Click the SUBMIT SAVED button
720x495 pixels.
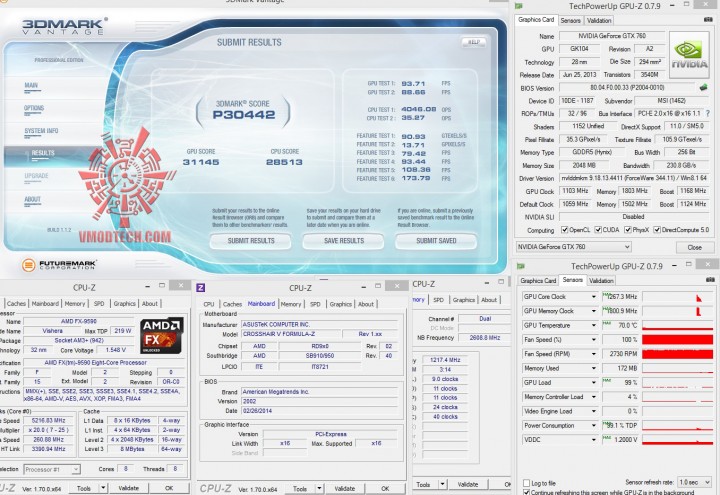click(436, 241)
